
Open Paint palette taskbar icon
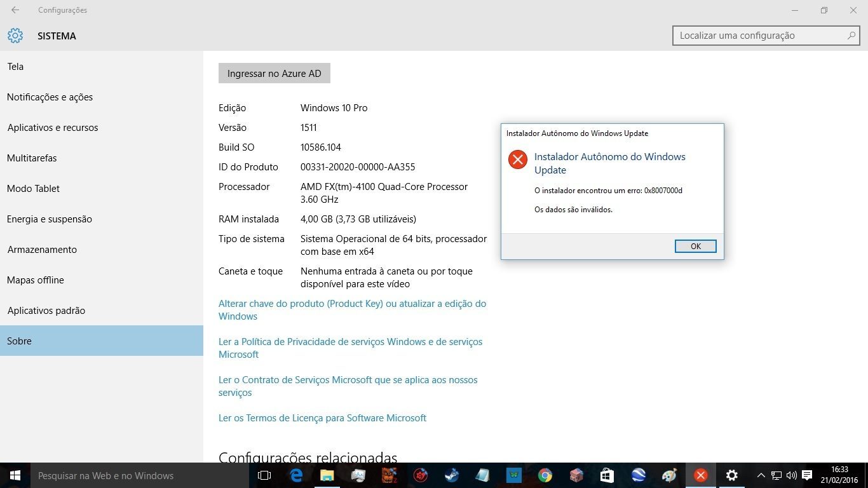[x=669, y=475]
